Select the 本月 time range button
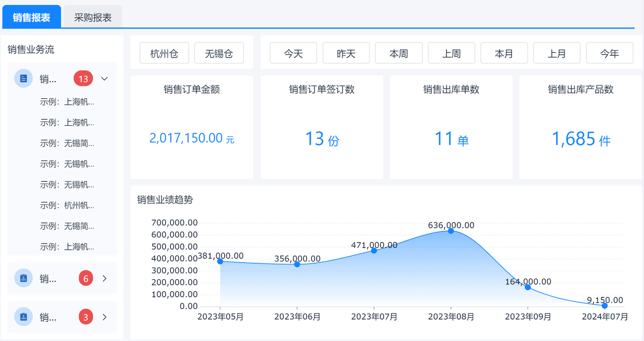Screen dimensions: 644x341 click(504, 53)
